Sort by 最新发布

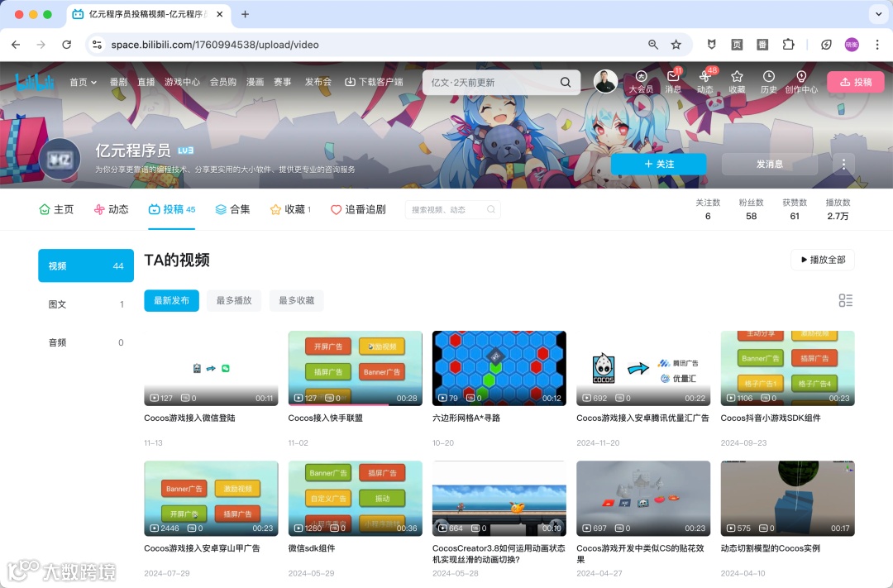coord(171,300)
